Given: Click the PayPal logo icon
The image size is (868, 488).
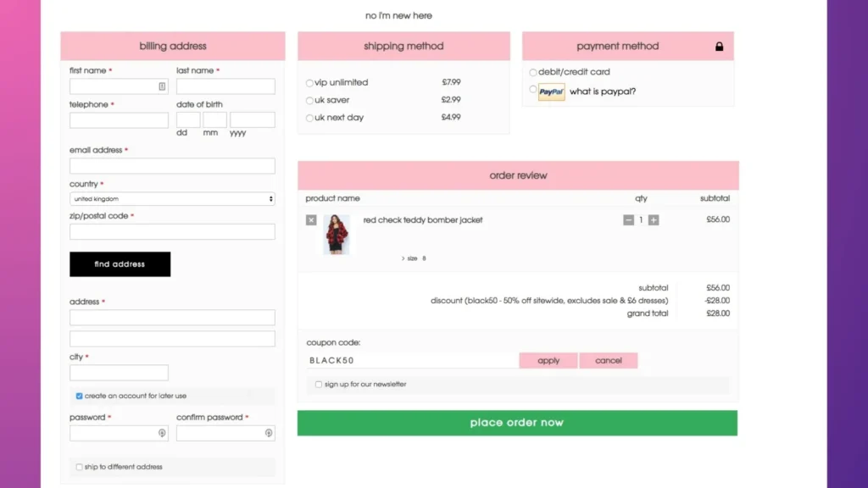Looking at the screenshot, I should tap(549, 91).
